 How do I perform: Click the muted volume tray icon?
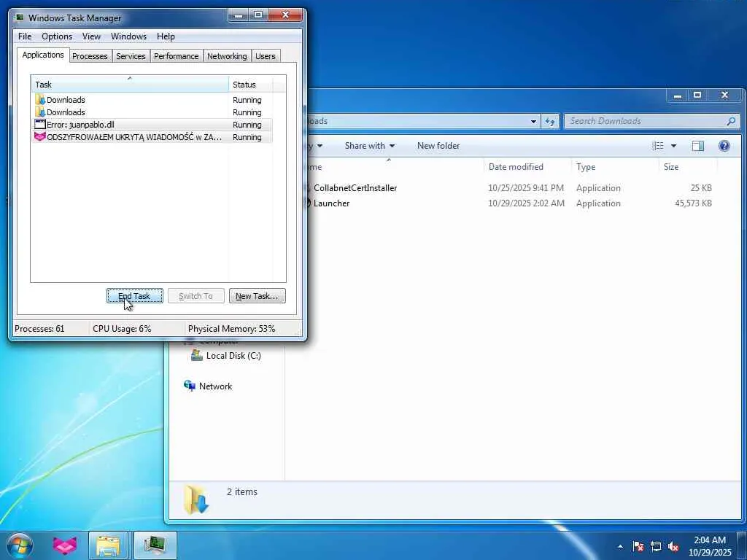[673, 547]
